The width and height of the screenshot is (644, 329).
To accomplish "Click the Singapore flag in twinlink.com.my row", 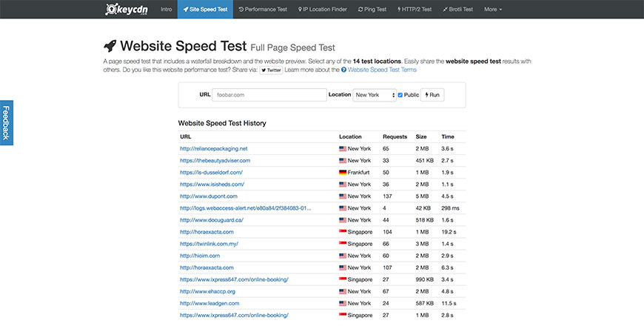I will point(343,244).
